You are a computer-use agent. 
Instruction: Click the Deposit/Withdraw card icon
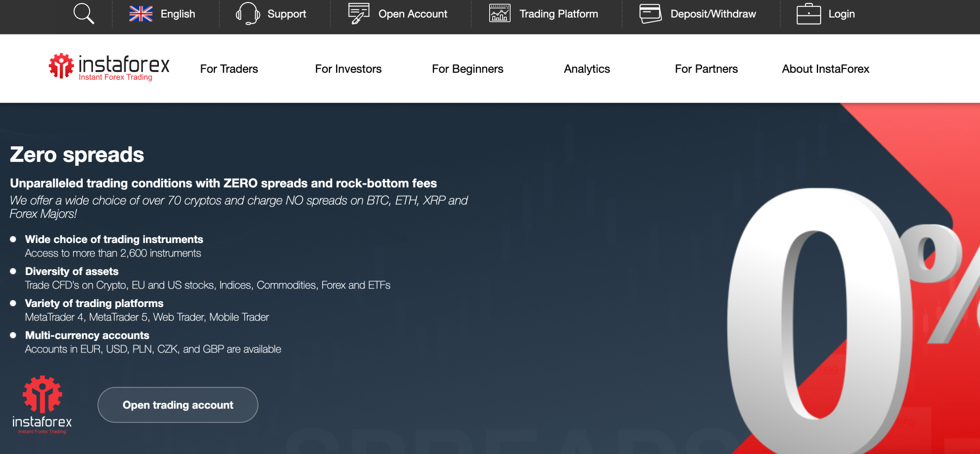pyautogui.click(x=650, y=14)
